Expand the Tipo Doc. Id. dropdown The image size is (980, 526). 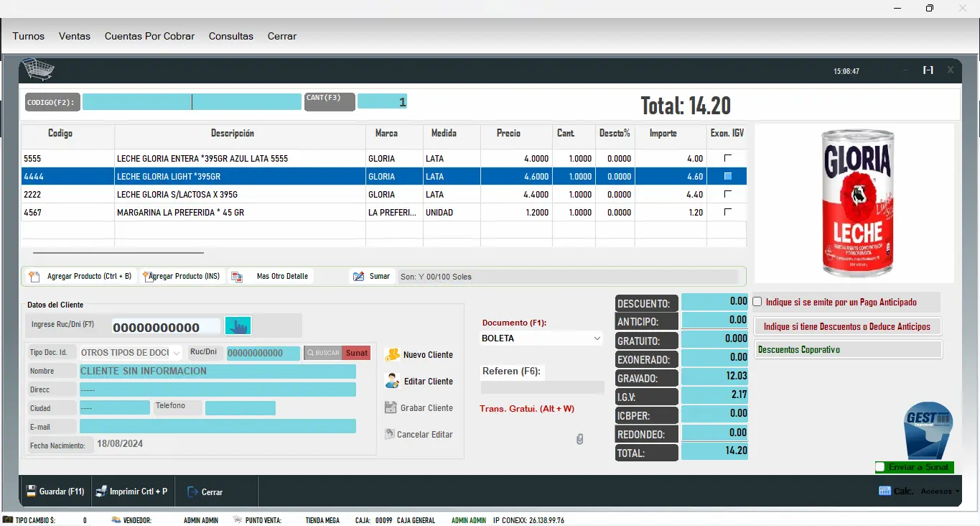point(176,353)
